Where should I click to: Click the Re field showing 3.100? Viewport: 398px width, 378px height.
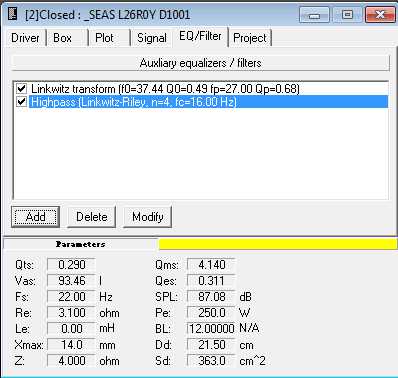point(71,313)
